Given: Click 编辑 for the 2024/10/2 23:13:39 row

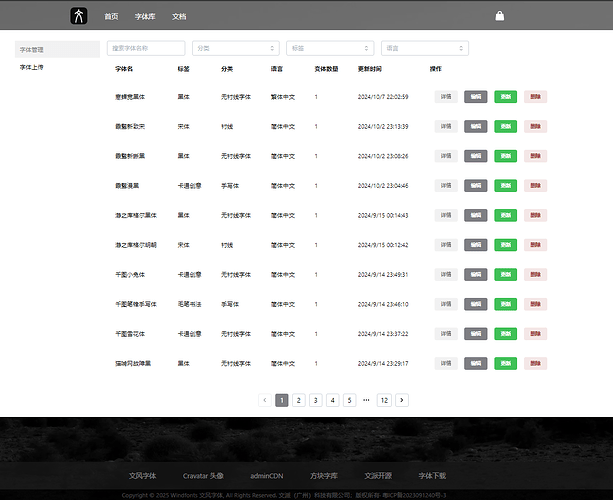Looking at the screenshot, I should click(476, 126).
